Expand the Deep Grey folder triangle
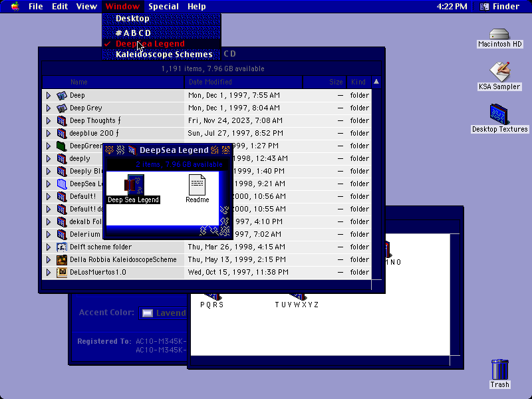This screenshot has width=532, height=399. (49, 108)
